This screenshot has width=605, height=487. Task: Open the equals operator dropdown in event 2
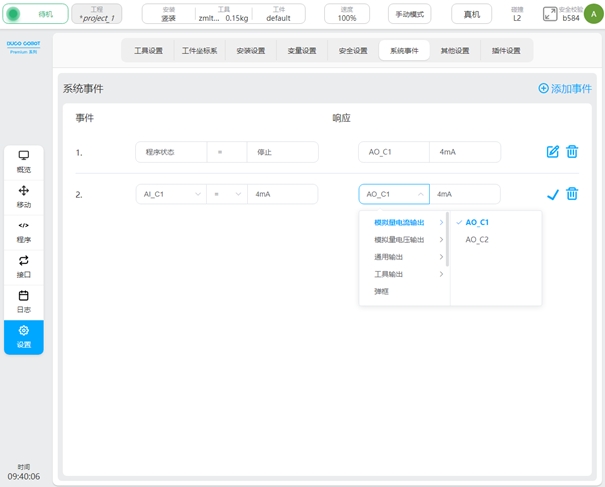pyautogui.click(x=227, y=194)
